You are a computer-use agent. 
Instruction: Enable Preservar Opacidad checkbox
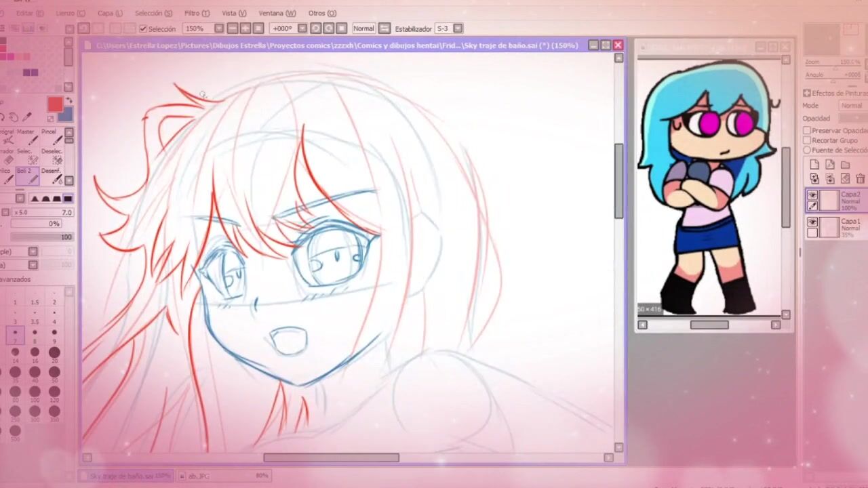pos(807,130)
